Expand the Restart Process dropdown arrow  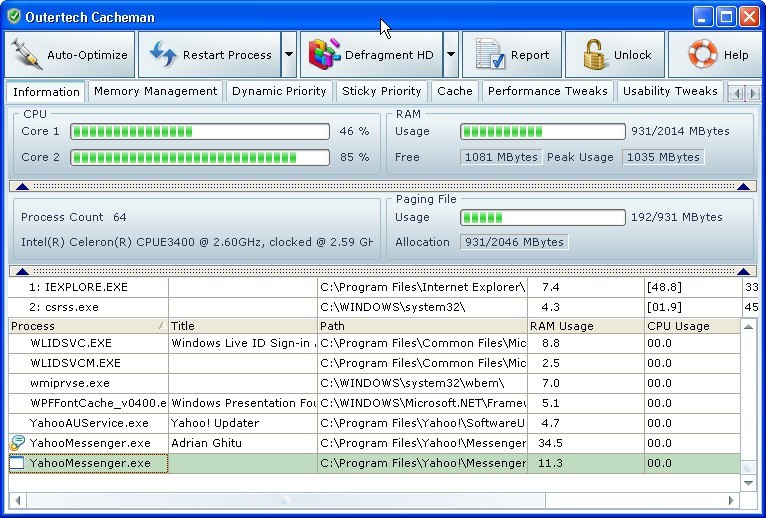289,55
